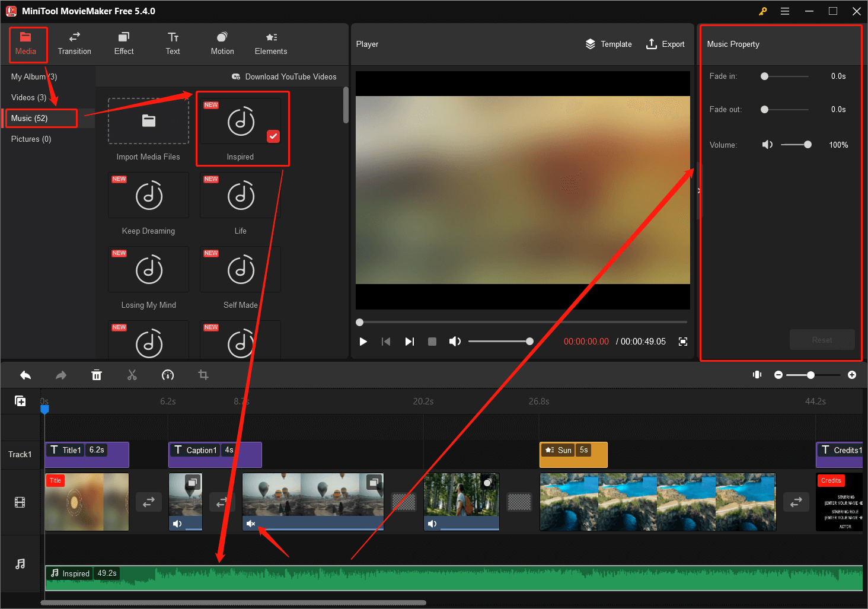Delete selected clip with trash icon
868x609 pixels.
click(x=97, y=375)
